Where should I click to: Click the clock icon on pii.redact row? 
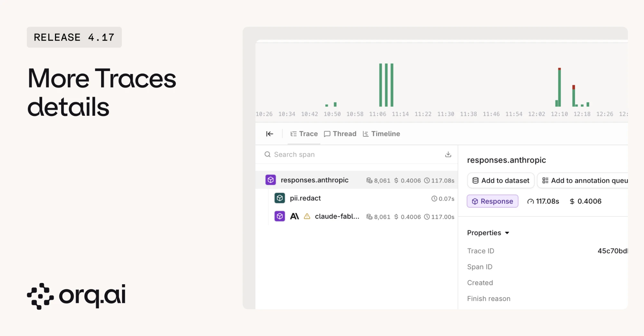click(x=434, y=198)
